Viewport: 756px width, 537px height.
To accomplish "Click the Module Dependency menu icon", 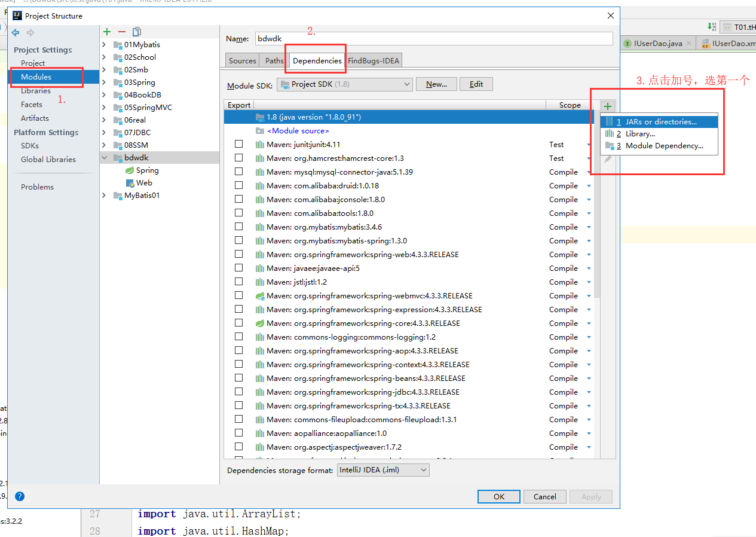I will pyautogui.click(x=610, y=146).
